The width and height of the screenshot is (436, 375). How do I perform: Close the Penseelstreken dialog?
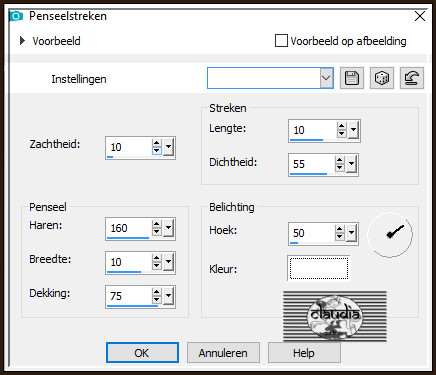click(420, 16)
